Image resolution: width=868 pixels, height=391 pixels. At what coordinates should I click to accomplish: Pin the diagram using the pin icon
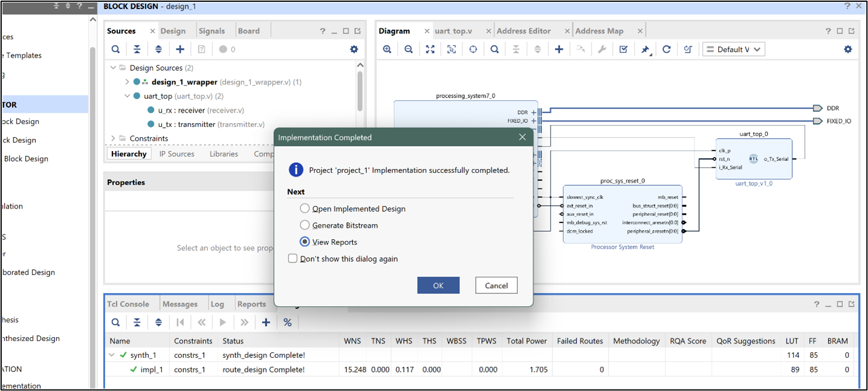[644, 49]
